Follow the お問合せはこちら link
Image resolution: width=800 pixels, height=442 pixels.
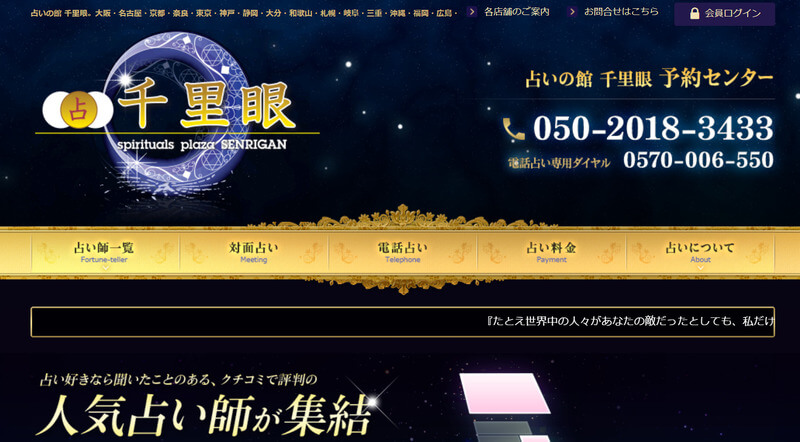(x=621, y=11)
